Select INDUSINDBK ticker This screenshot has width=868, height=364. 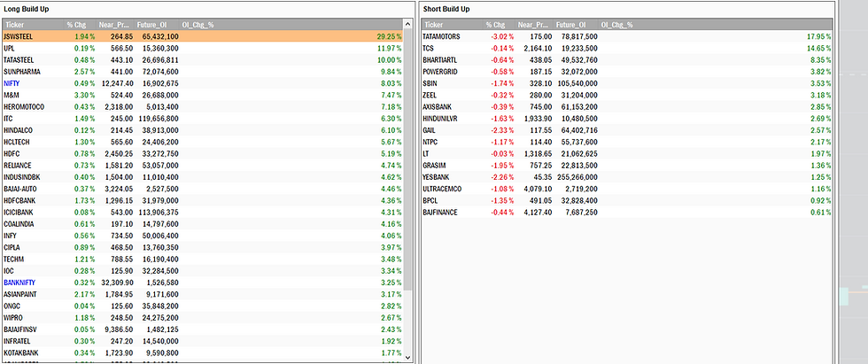(21, 177)
